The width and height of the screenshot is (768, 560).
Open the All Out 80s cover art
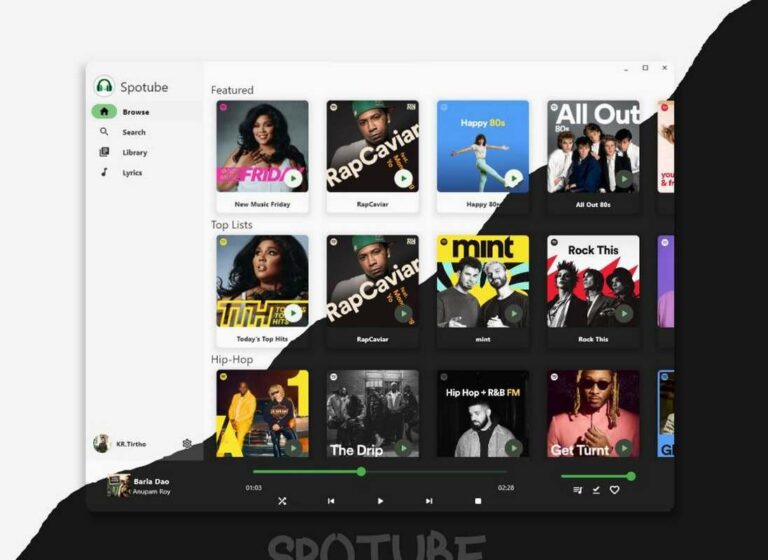pyautogui.click(x=593, y=146)
